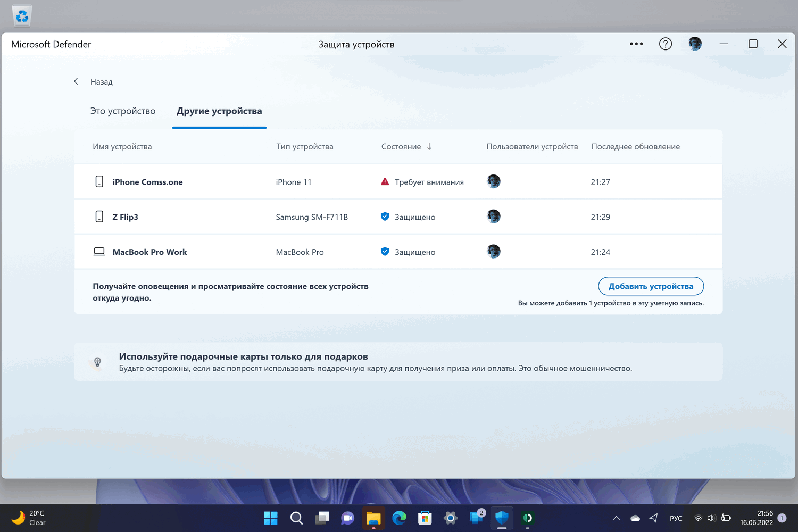Click the Назад back link text
This screenshot has width=798, height=532.
coord(102,82)
